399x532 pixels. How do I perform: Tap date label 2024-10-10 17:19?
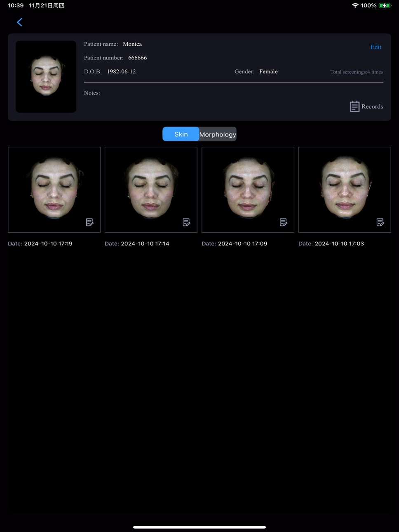point(48,244)
